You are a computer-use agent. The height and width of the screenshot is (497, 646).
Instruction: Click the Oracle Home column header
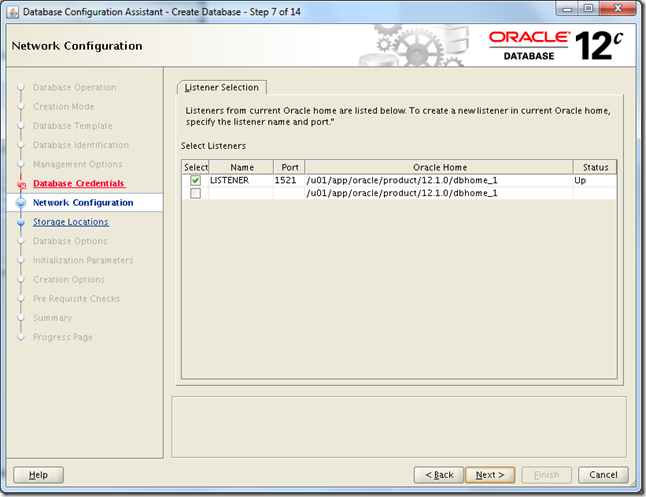tap(440, 167)
